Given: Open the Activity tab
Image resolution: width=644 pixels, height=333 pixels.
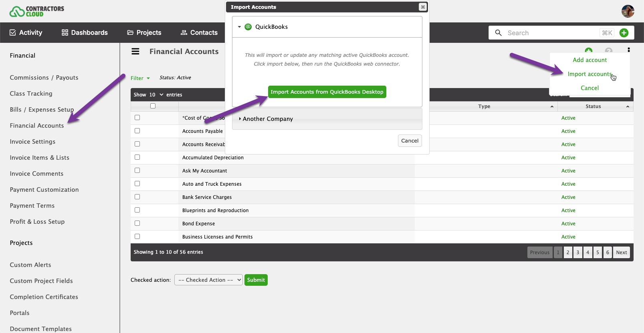Looking at the screenshot, I should pyautogui.click(x=26, y=32).
